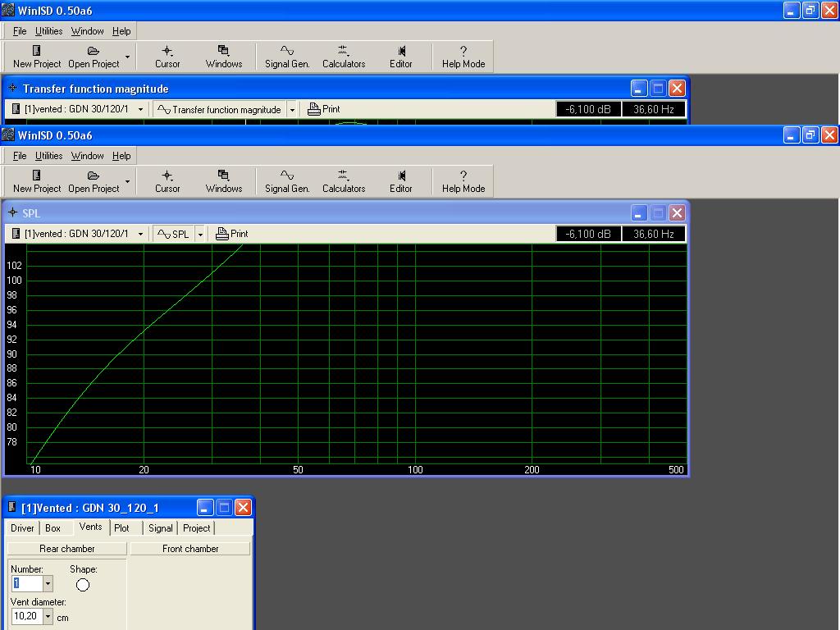Expand the vent Number dropdown
This screenshot has width=840, height=630.
(x=48, y=584)
